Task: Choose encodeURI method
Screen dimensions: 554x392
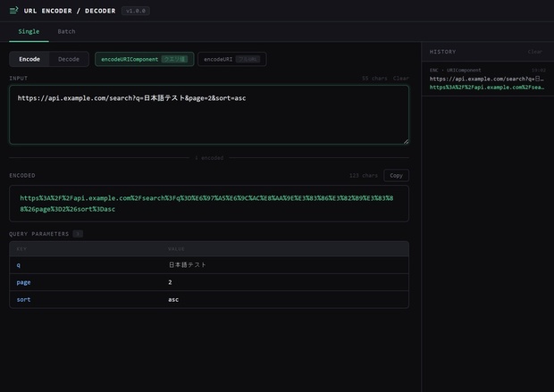Action: pos(231,59)
